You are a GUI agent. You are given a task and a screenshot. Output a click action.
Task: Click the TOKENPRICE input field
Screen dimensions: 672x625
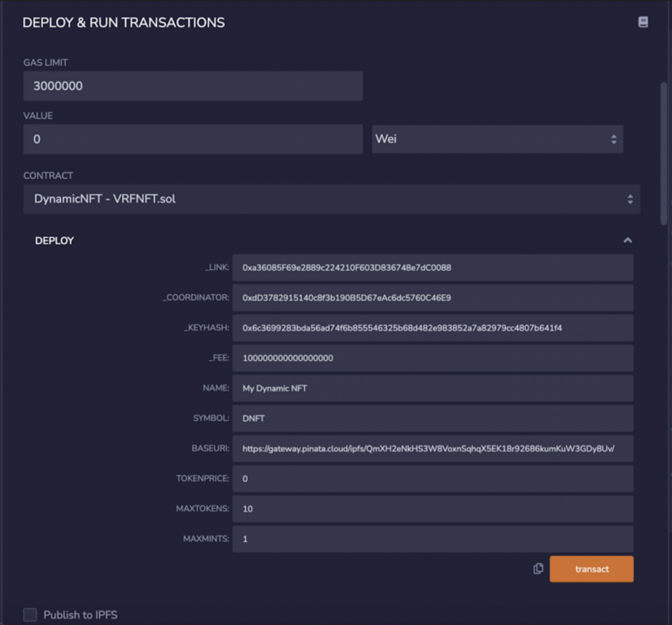432,478
